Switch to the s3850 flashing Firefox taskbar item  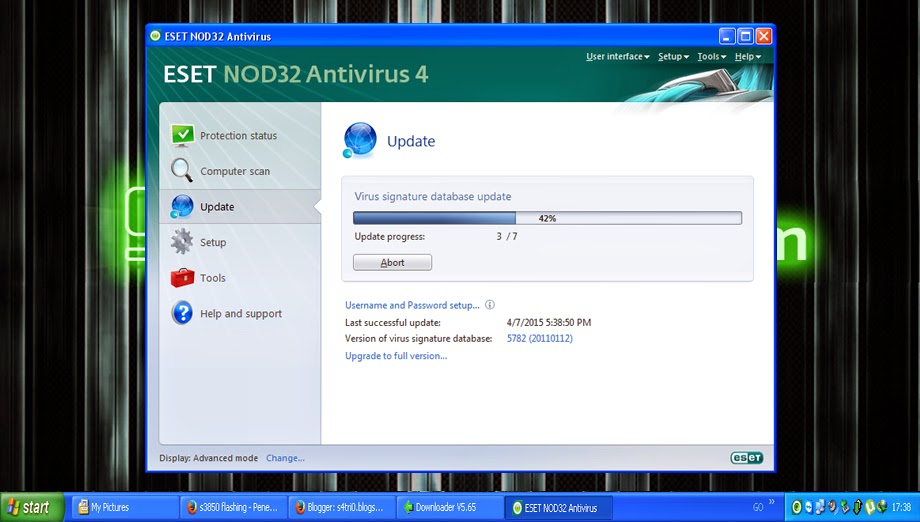click(x=233, y=507)
